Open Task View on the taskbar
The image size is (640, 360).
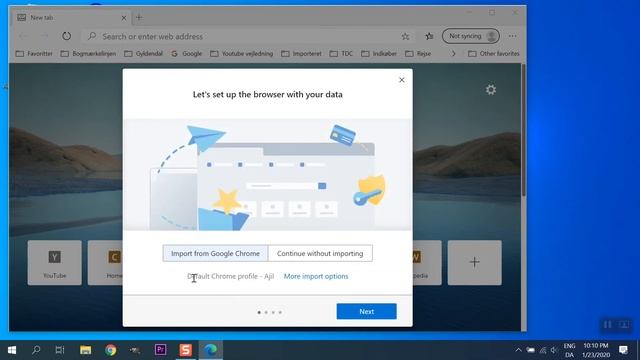pos(60,350)
